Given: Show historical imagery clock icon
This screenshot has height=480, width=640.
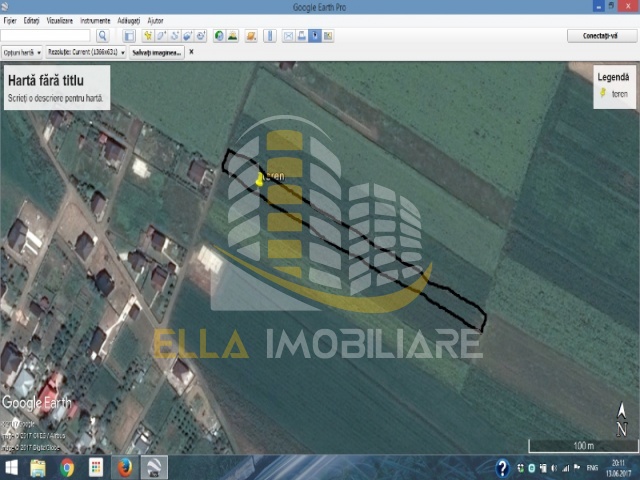Looking at the screenshot, I should (x=219, y=36).
